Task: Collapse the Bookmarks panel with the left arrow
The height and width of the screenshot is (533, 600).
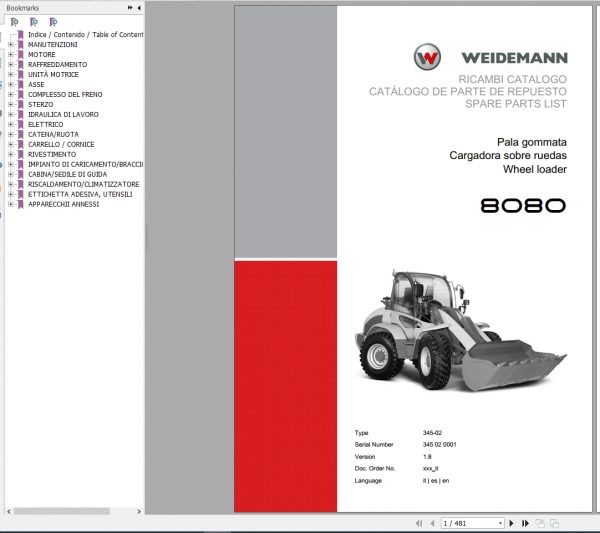Action: point(139,8)
